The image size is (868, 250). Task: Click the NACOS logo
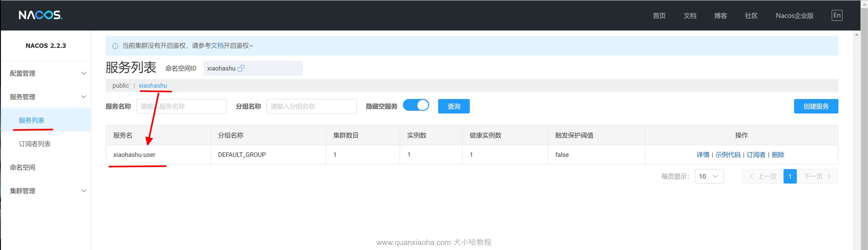pyautogui.click(x=40, y=15)
